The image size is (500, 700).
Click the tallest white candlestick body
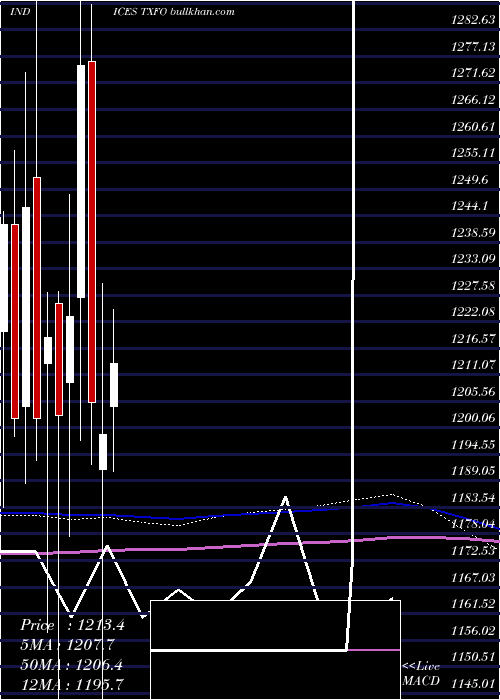click(81, 181)
